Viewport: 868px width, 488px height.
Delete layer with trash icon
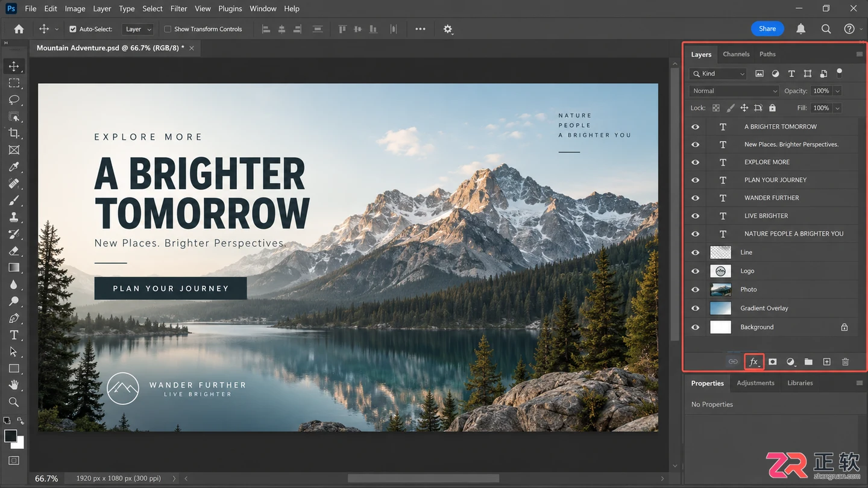coord(845,361)
